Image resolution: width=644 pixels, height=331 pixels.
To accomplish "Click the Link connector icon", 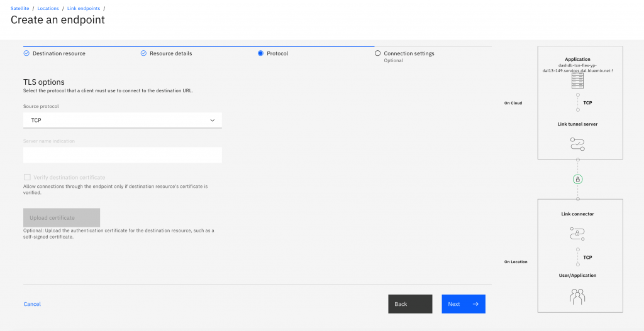I will 577,234.
